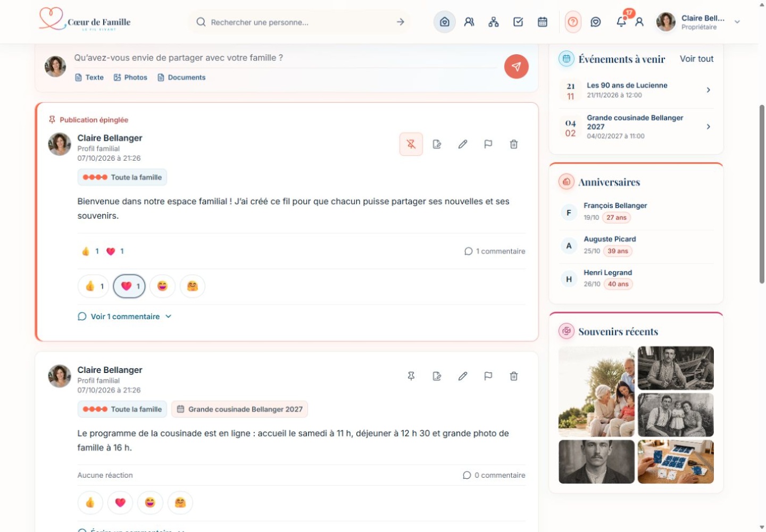Click the note icon on cousinade post

[437, 376]
